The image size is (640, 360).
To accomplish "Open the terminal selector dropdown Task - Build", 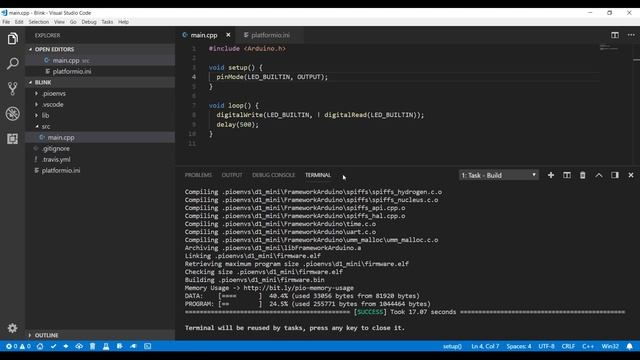I will click(x=499, y=175).
